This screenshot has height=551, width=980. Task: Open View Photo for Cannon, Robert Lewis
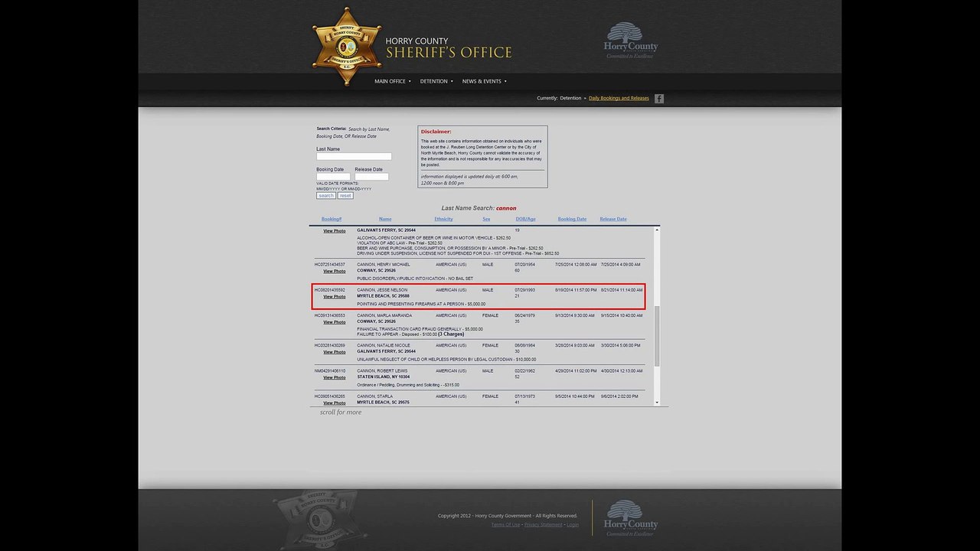(x=334, y=377)
